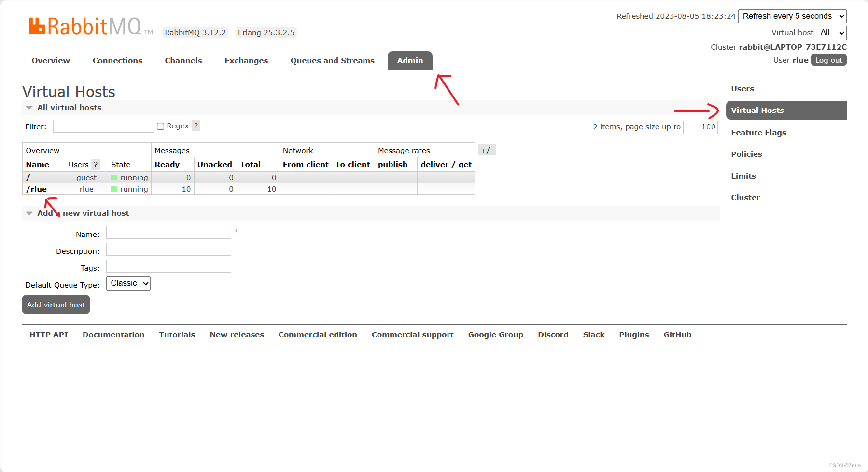The height and width of the screenshot is (472, 868).
Task: Open the Tutorials footer link
Action: coord(177,334)
